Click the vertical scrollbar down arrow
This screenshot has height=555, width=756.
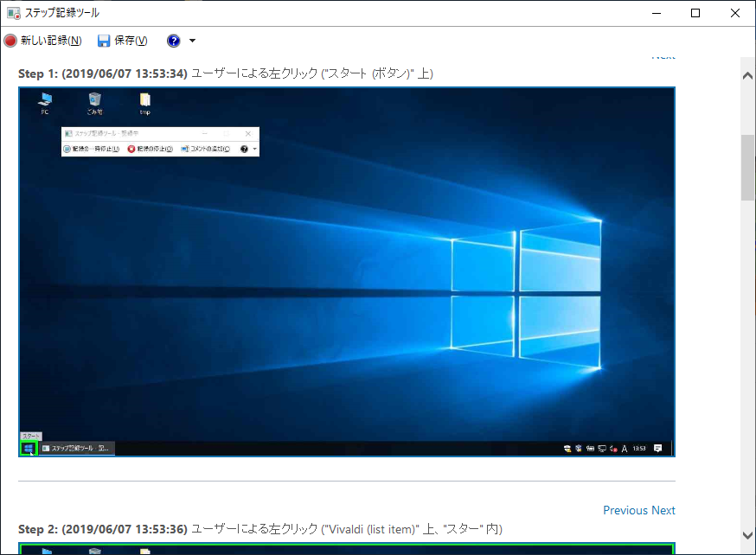coord(748,535)
